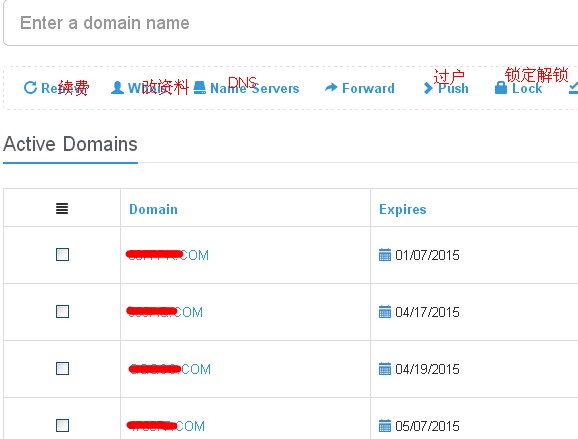Open Name Servers toolbar option
Screen dimensions: 578x439
(247, 88)
